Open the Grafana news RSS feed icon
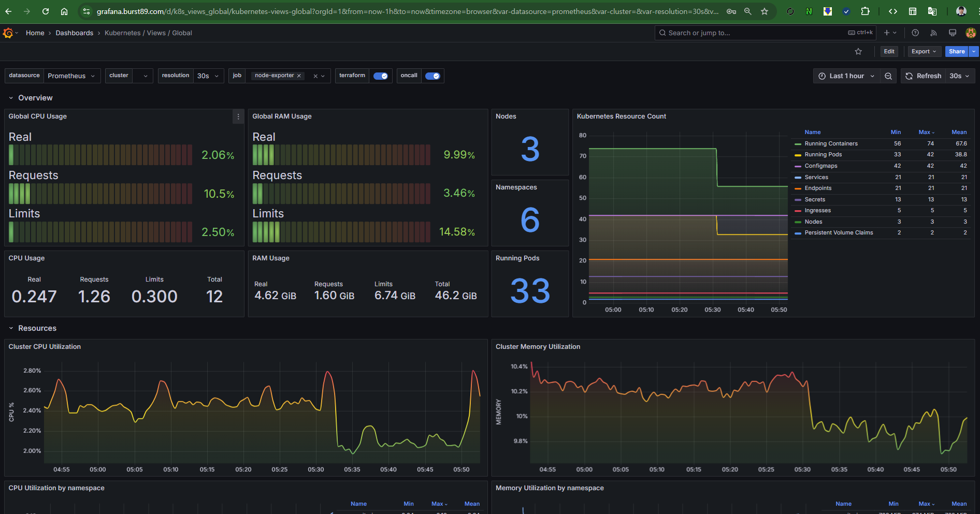 point(934,33)
